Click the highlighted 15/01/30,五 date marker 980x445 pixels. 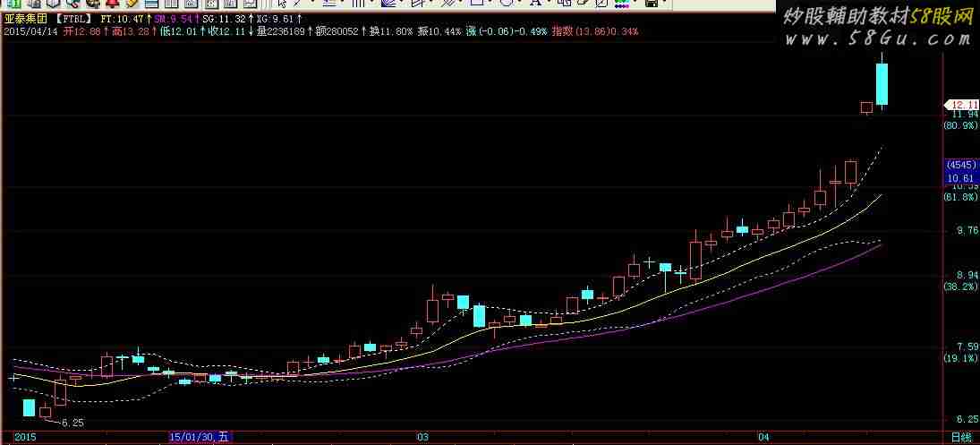(x=200, y=436)
